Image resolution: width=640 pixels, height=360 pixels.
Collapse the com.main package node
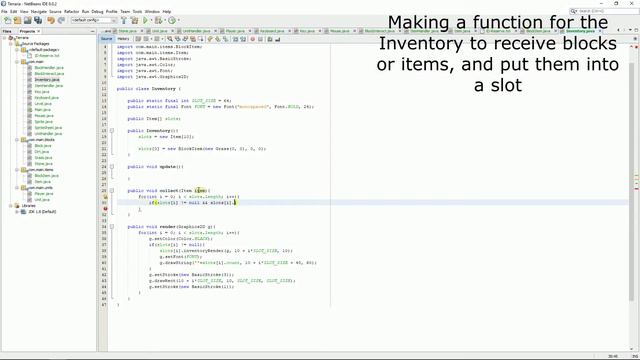(x=17, y=62)
